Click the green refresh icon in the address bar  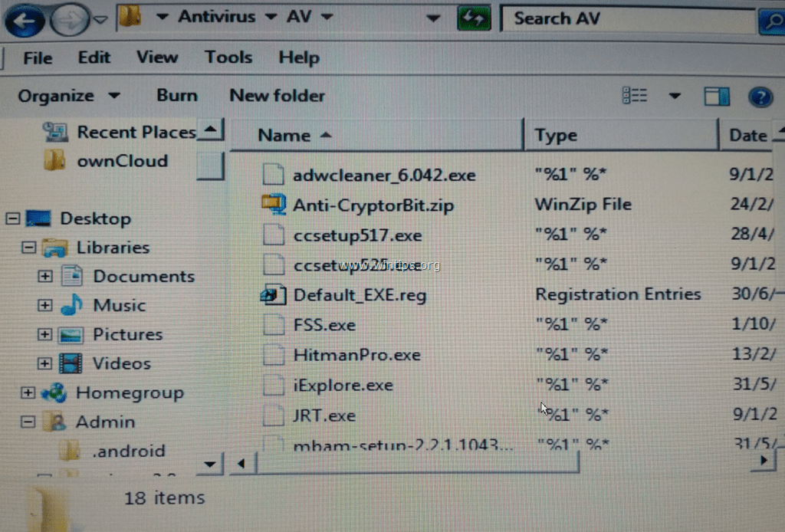[x=473, y=17]
